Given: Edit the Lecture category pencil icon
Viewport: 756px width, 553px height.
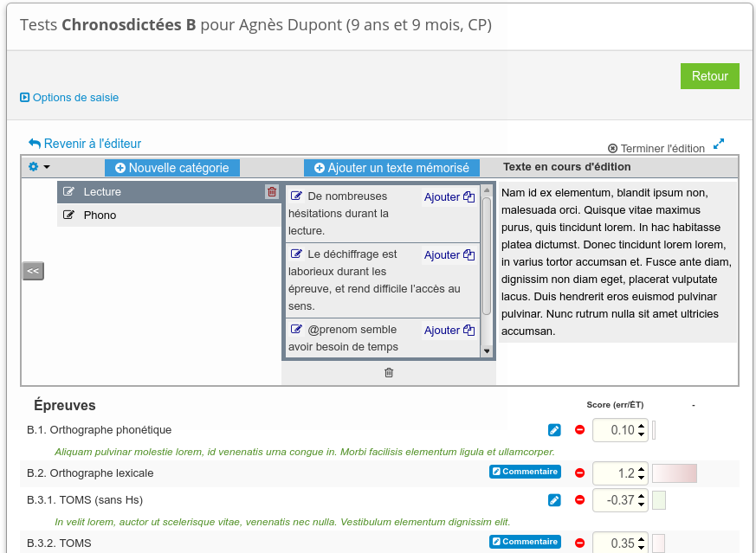Looking at the screenshot, I should pos(69,192).
